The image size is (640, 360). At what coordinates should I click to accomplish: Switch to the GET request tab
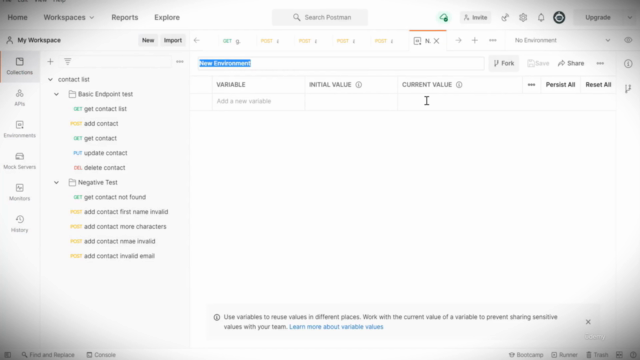click(x=231, y=41)
